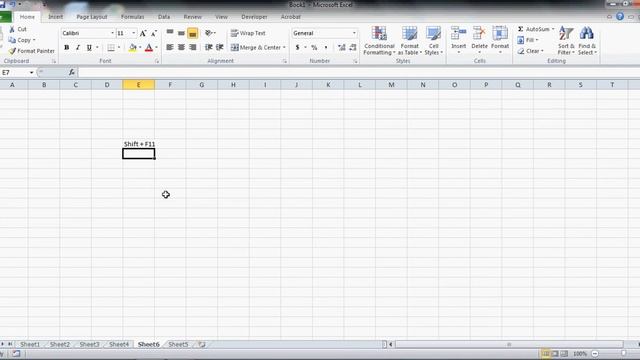Image resolution: width=640 pixels, height=360 pixels.
Task: Toggle Bold formatting
Action: point(67,48)
